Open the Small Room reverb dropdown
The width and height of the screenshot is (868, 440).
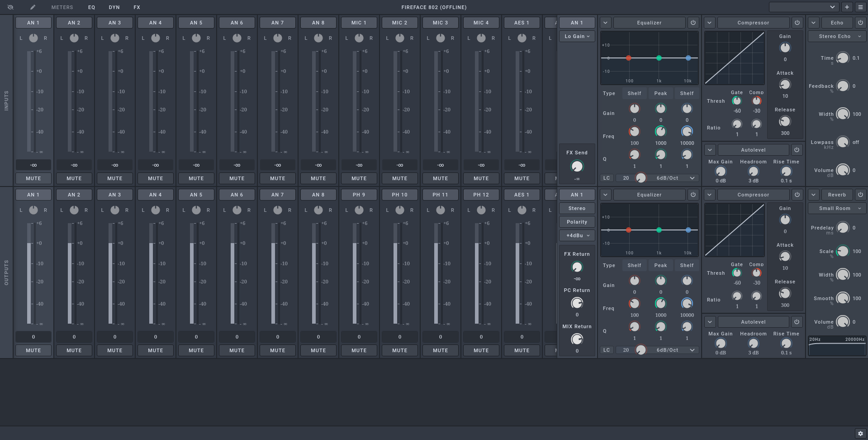837,208
